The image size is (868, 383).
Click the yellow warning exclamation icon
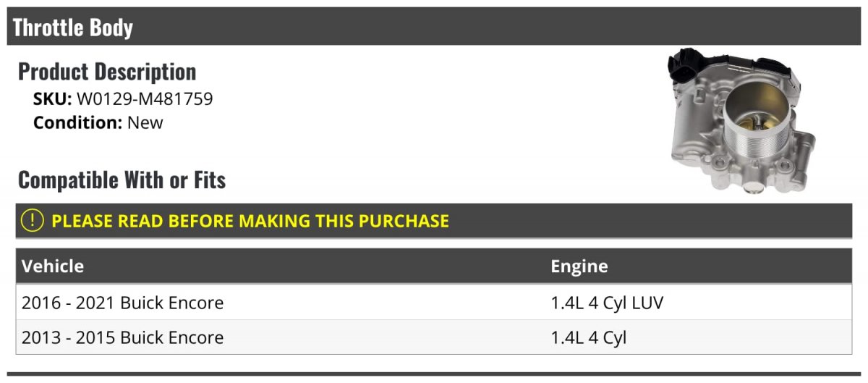pyautogui.click(x=32, y=221)
